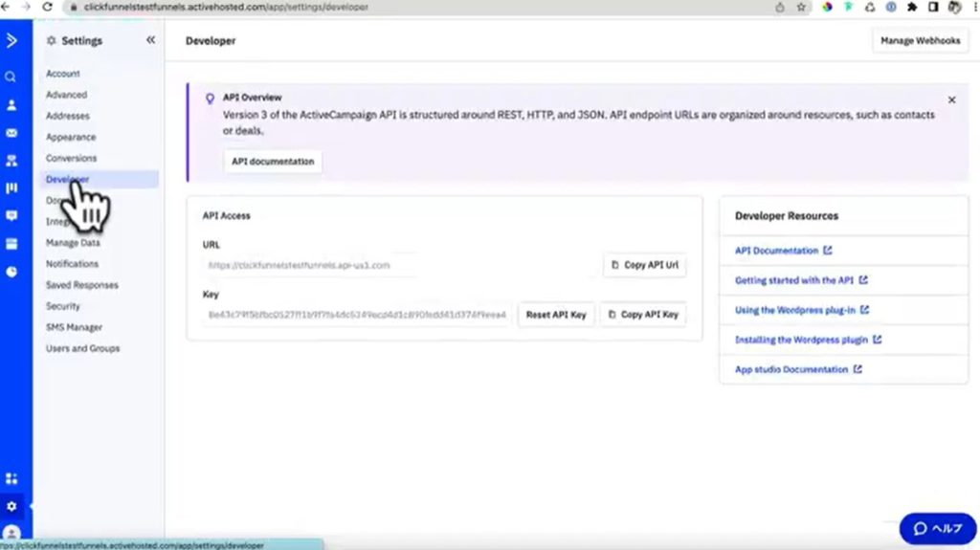Screen dimensions: 980x550
Task: Open Automations icon in blue sidebar
Action: [11, 161]
